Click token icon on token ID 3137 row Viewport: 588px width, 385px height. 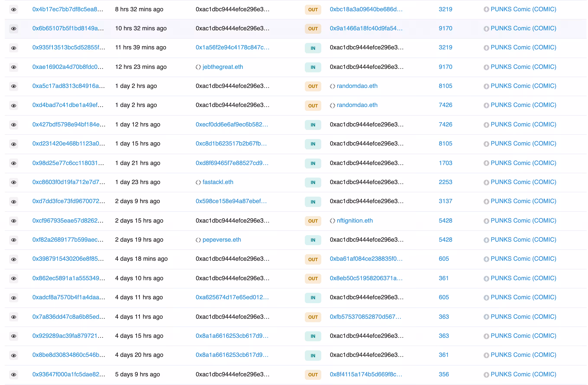pos(486,202)
